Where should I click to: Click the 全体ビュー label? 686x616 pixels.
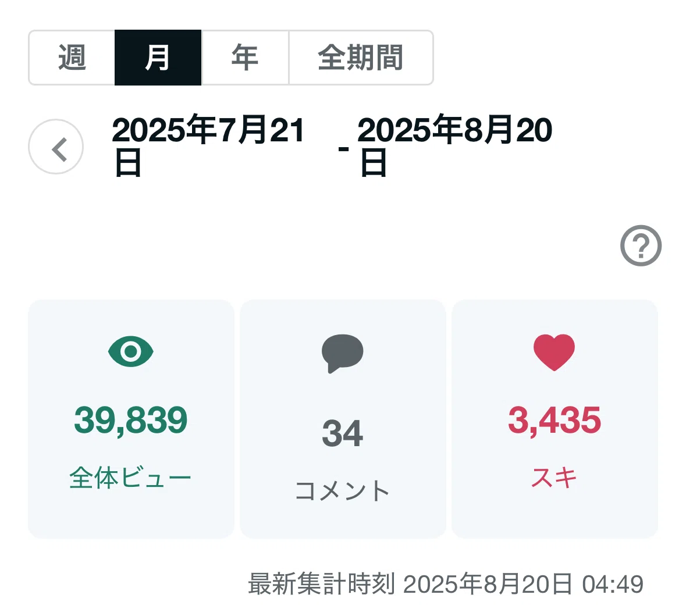click(130, 478)
